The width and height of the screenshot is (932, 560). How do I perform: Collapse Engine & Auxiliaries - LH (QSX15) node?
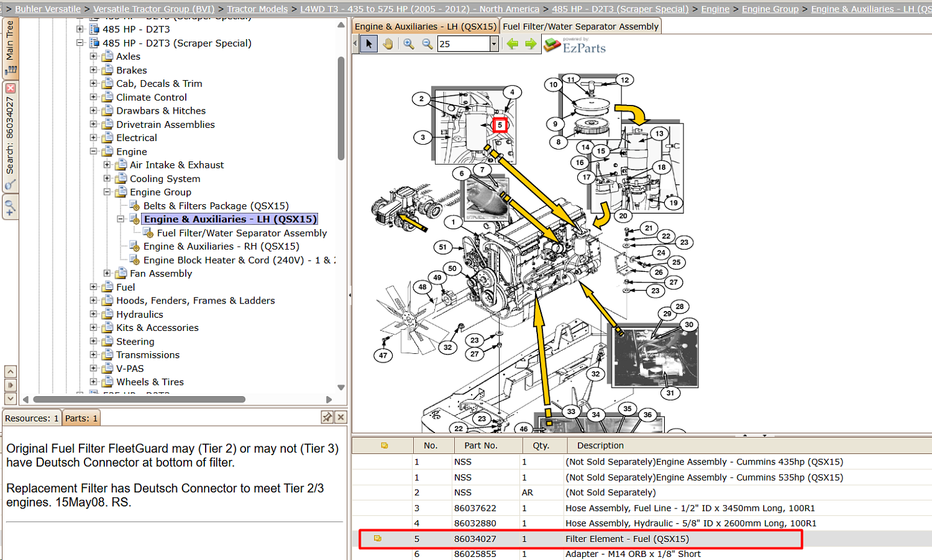click(x=121, y=219)
